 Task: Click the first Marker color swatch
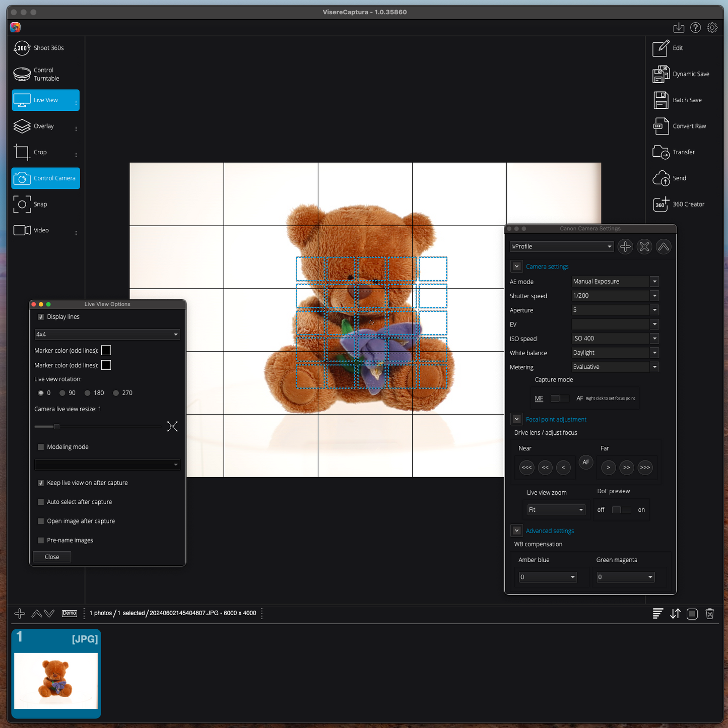tap(106, 351)
